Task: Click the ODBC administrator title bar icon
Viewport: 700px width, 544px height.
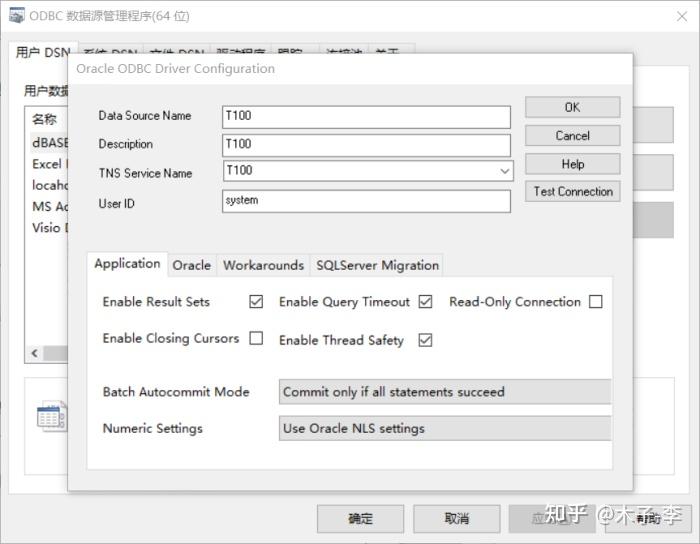Action: (x=17, y=16)
